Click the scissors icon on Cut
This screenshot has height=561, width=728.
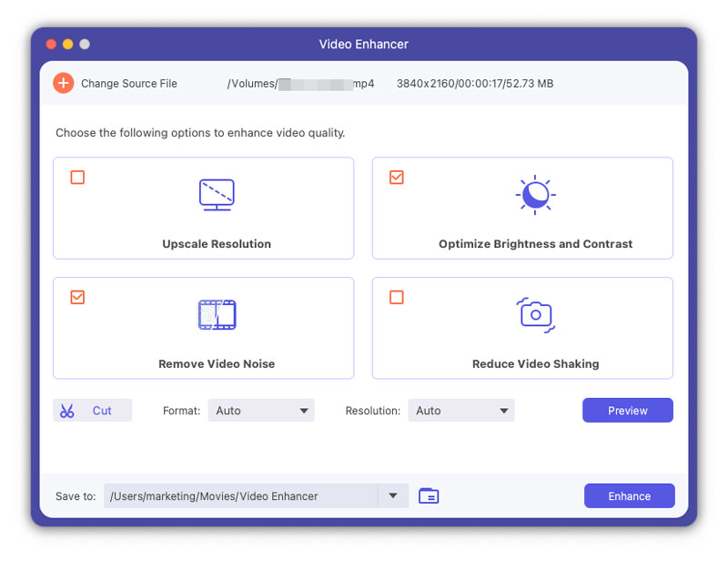(67, 411)
